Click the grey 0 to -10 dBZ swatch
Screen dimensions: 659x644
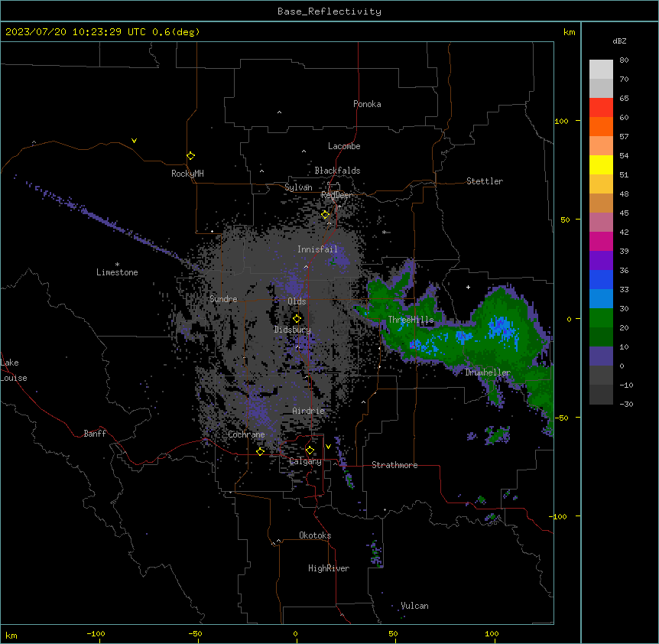tap(601, 376)
